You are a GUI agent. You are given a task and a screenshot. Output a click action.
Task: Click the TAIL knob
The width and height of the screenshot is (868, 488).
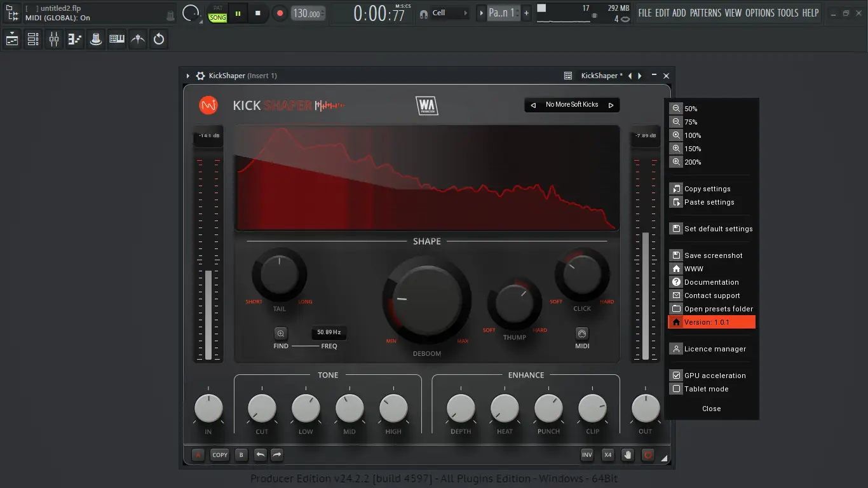pyautogui.click(x=280, y=276)
